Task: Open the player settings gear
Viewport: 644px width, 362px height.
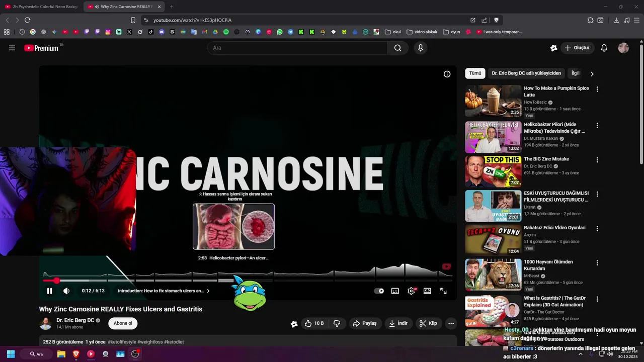Action: [x=412, y=291]
